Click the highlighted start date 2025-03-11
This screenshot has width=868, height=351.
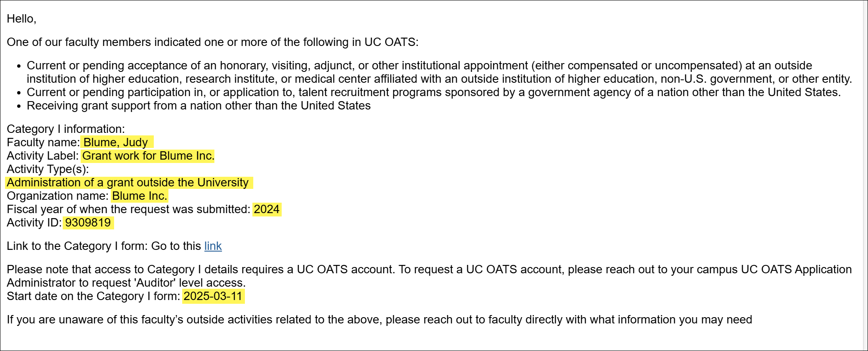tap(213, 296)
